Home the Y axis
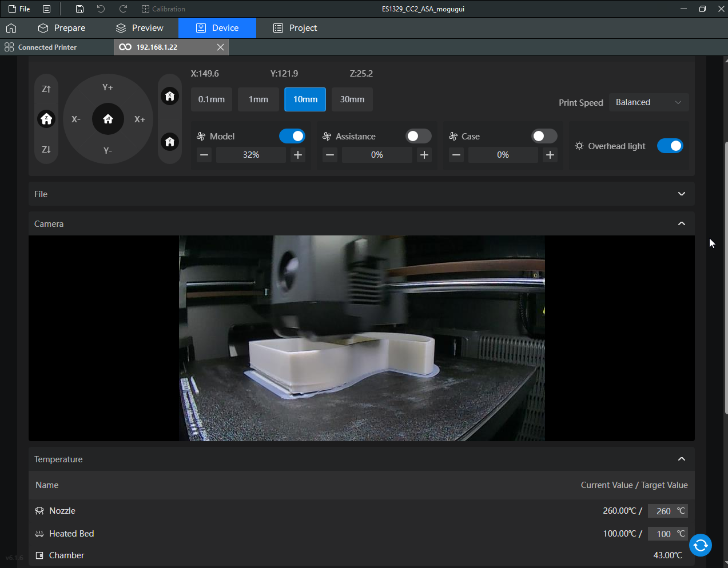The width and height of the screenshot is (728, 568). [x=170, y=142]
